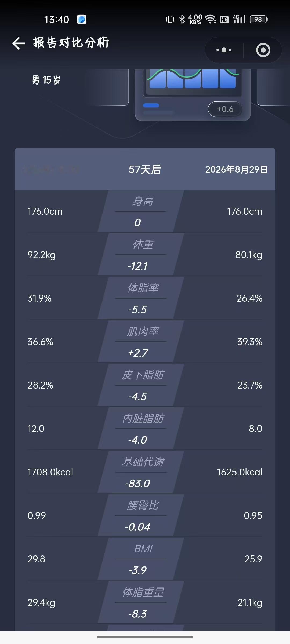This screenshot has height=644, width=290.
Task: Tap the Bluetooth status bar icon
Action: [x=182, y=19]
